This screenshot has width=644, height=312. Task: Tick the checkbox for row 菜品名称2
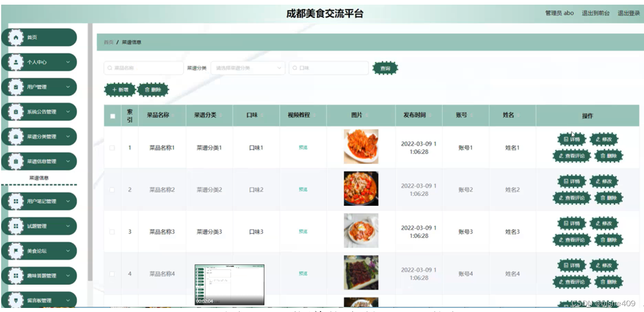112,190
